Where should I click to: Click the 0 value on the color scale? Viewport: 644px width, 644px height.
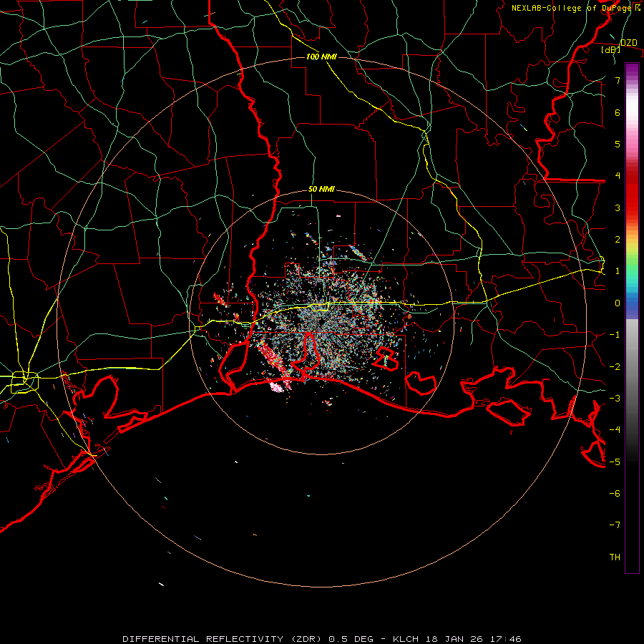pyautogui.click(x=618, y=303)
